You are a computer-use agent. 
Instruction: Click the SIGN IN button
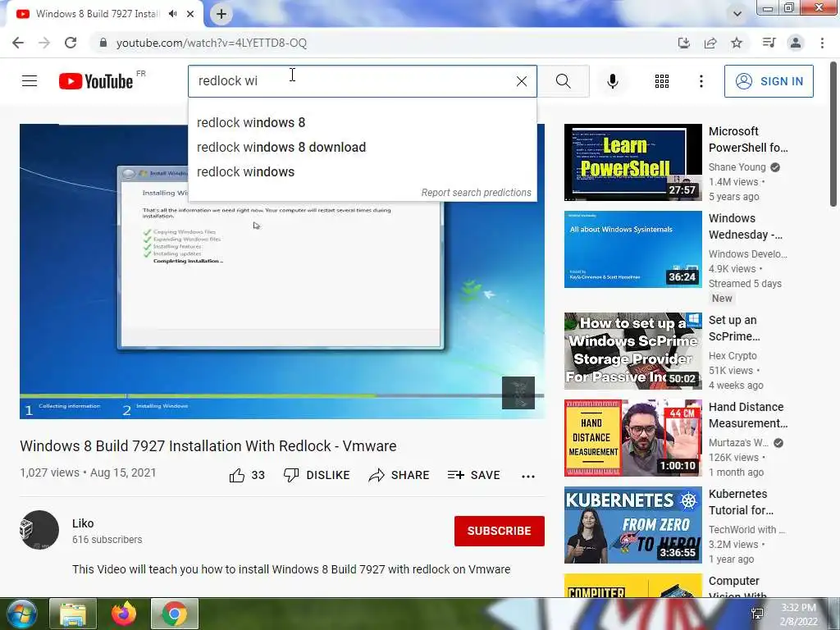pos(769,81)
